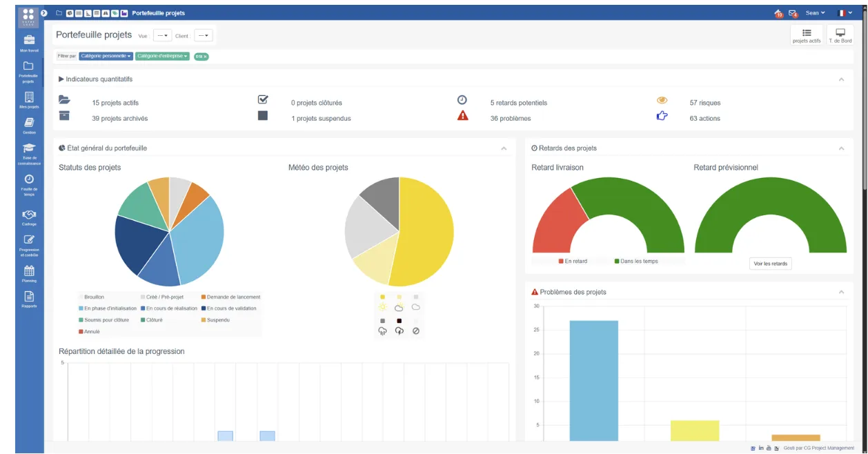Open the Sean user menu

(815, 13)
